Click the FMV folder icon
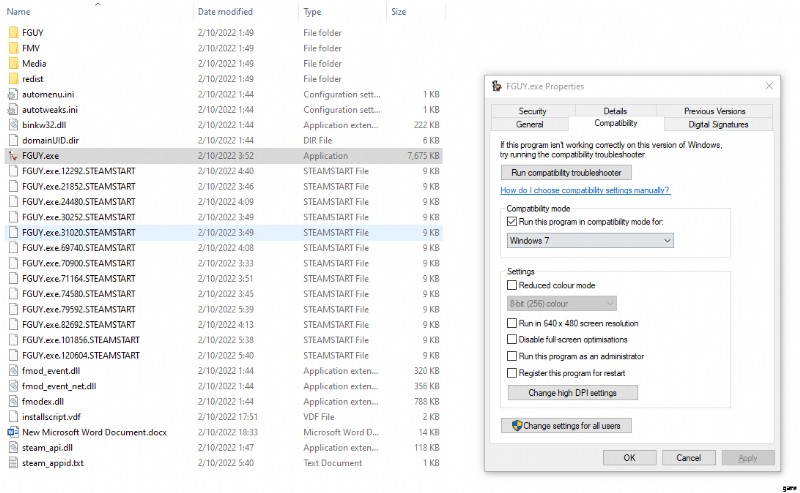Image resolution: width=800 pixels, height=493 pixels. pos(13,48)
